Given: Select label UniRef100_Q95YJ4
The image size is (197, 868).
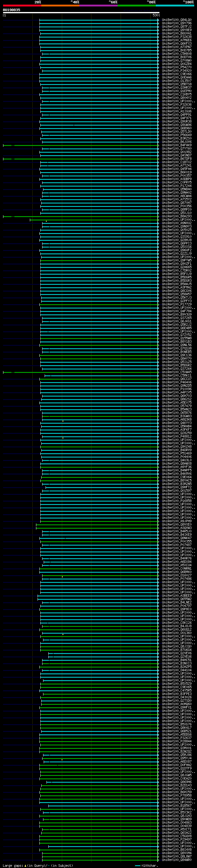Looking at the screenshot, I should pyautogui.click(x=177, y=758).
